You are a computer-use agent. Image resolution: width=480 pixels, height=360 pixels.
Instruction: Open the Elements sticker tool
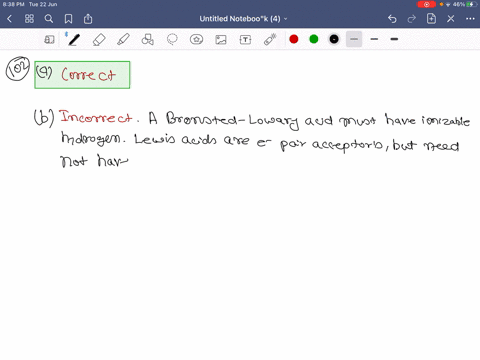(x=196, y=40)
